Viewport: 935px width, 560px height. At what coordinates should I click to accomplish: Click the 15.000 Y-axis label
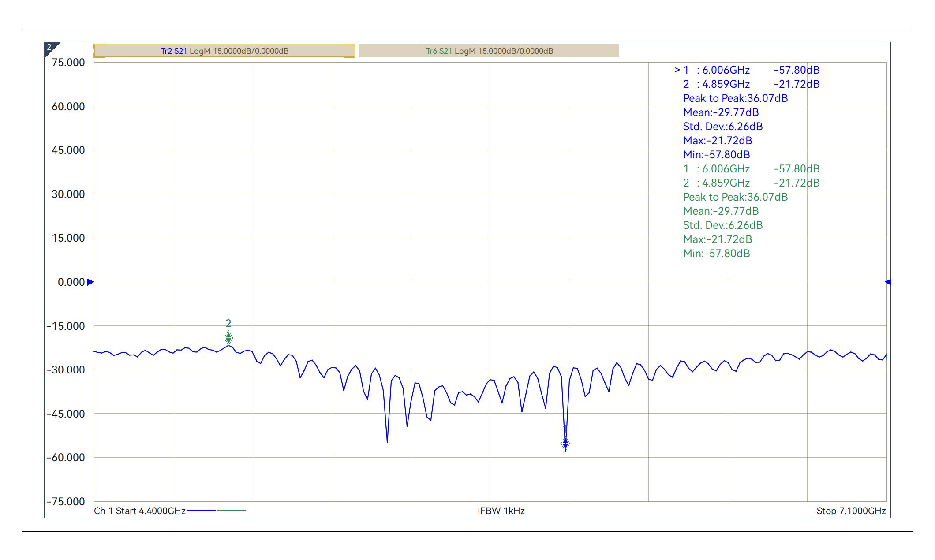[x=68, y=238]
